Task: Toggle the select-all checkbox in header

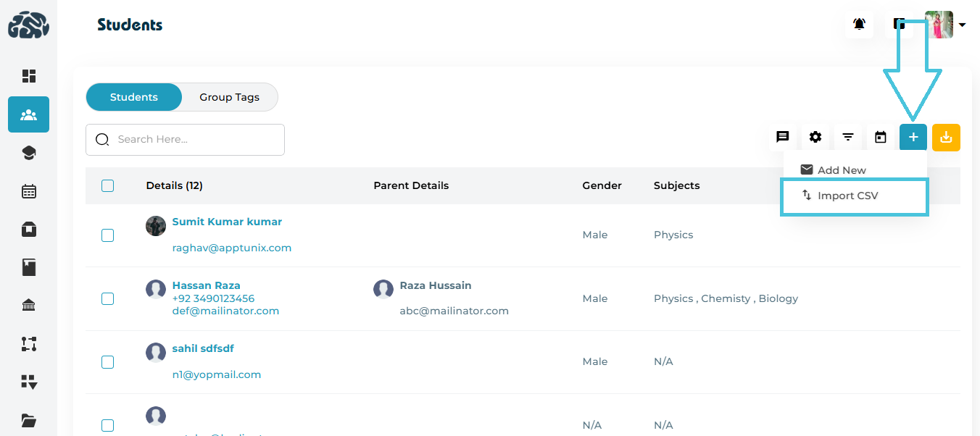Action: tap(107, 185)
